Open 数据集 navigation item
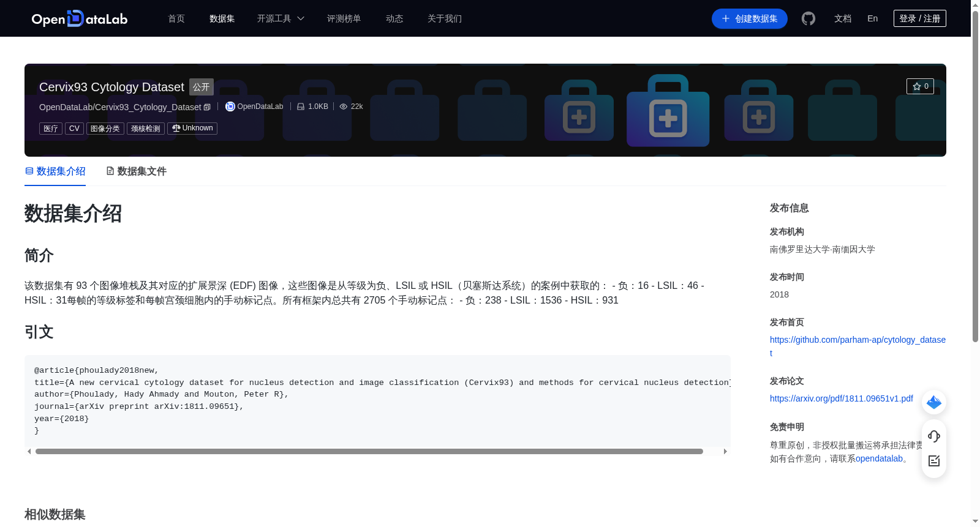Viewport: 980px width, 527px height. [222, 18]
